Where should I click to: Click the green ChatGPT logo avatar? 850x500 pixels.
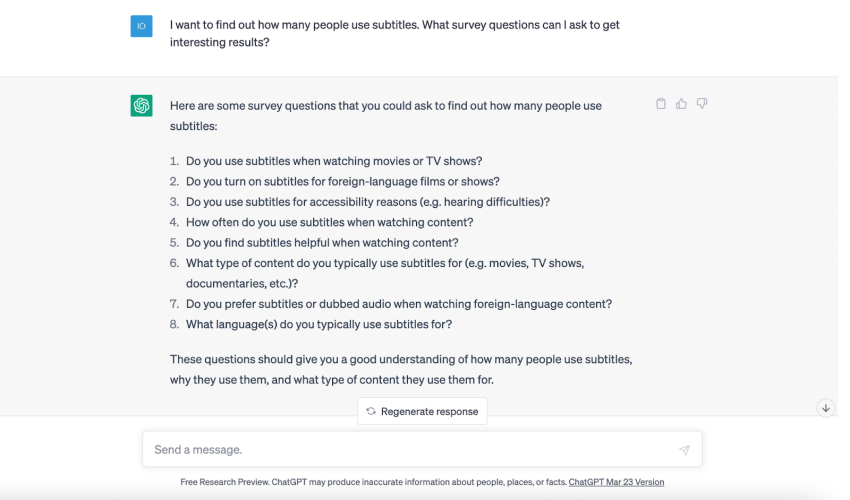point(141,105)
